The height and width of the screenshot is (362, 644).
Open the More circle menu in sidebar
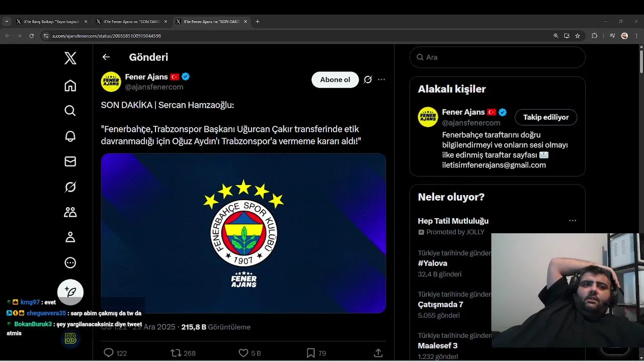(x=70, y=262)
